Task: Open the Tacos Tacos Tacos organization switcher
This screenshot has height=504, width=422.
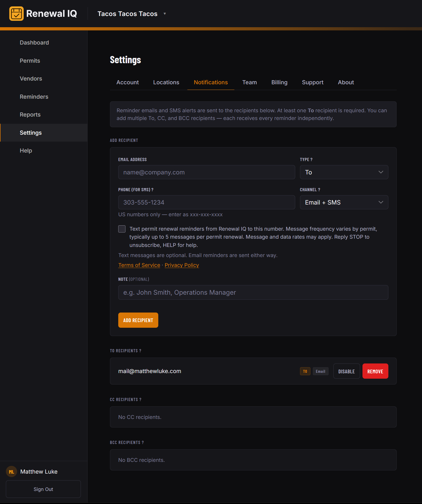Action: (x=132, y=14)
